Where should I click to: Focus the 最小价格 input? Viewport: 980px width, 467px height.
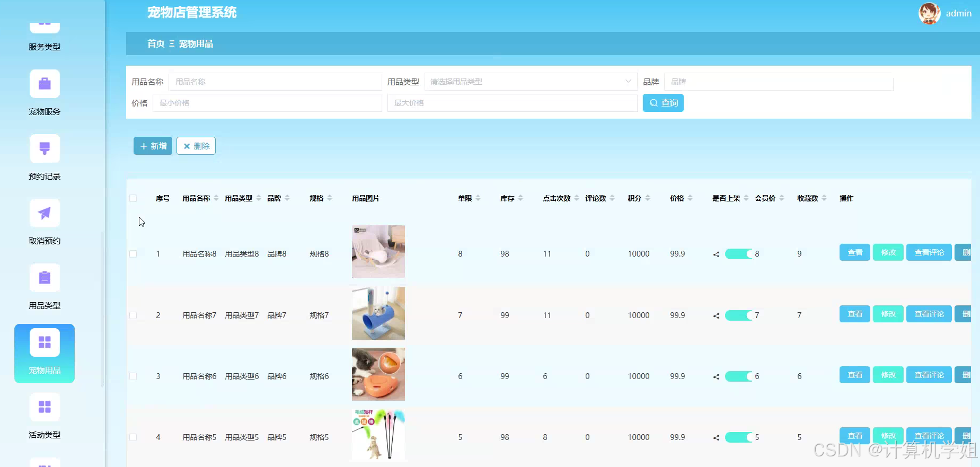(x=267, y=103)
